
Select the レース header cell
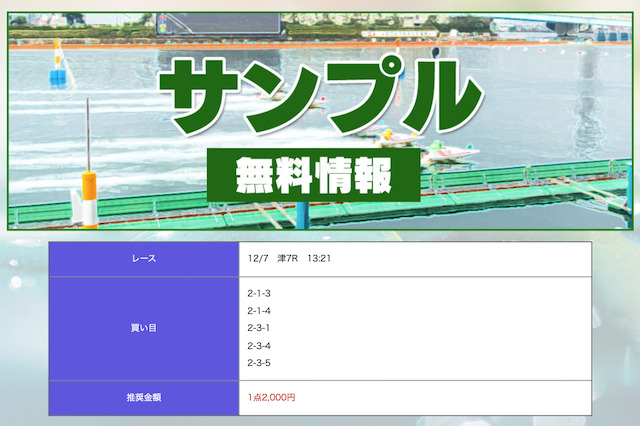pyautogui.click(x=143, y=259)
